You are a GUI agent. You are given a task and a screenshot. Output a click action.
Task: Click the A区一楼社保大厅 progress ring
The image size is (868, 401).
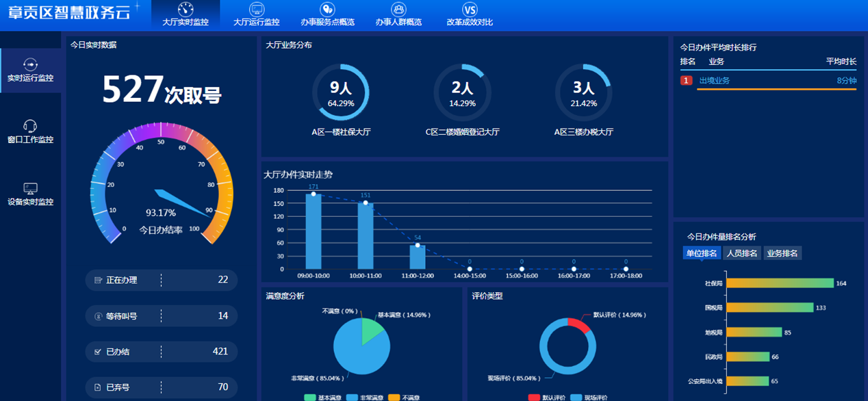click(x=341, y=92)
